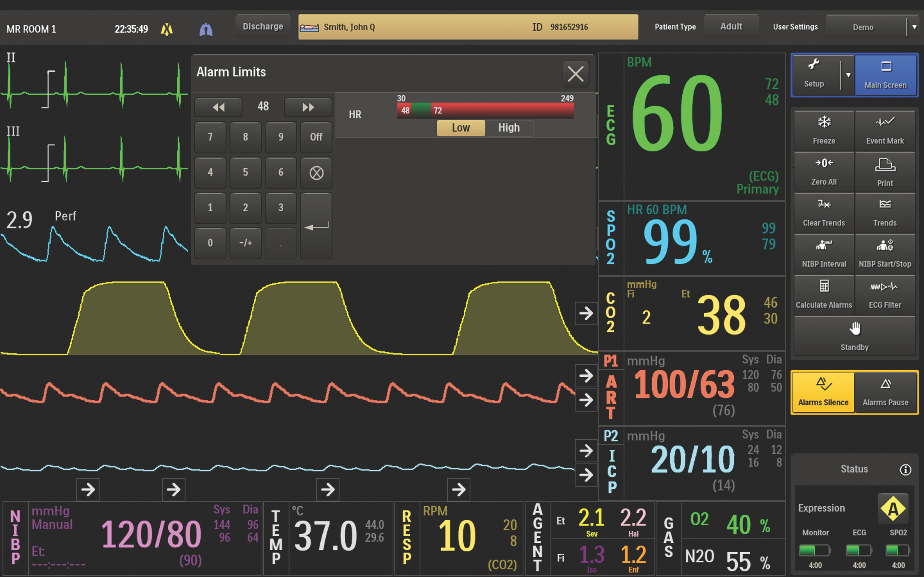Select the High alarm limit toggle
The height and width of the screenshot is (577, 924).
(509, 128)
